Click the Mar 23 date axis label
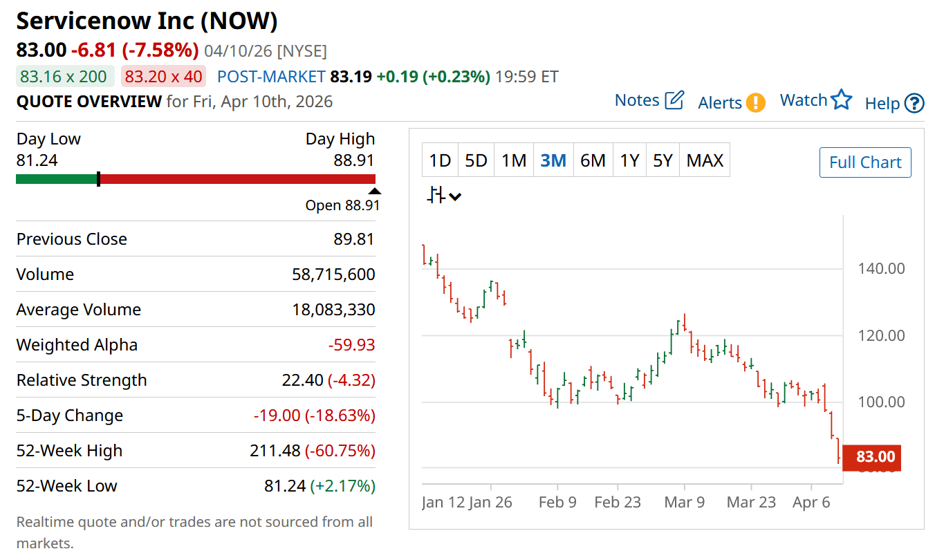The image size is (935, 560). [x=751, y=502]
